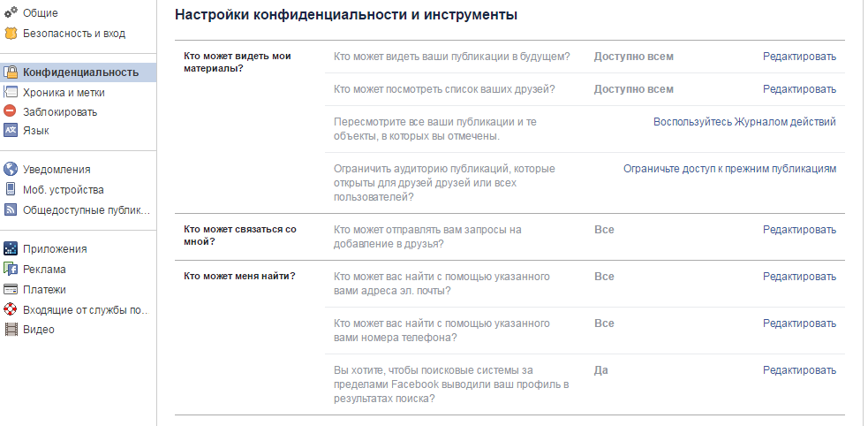Edit who can view your friends list

click(799, 89)
